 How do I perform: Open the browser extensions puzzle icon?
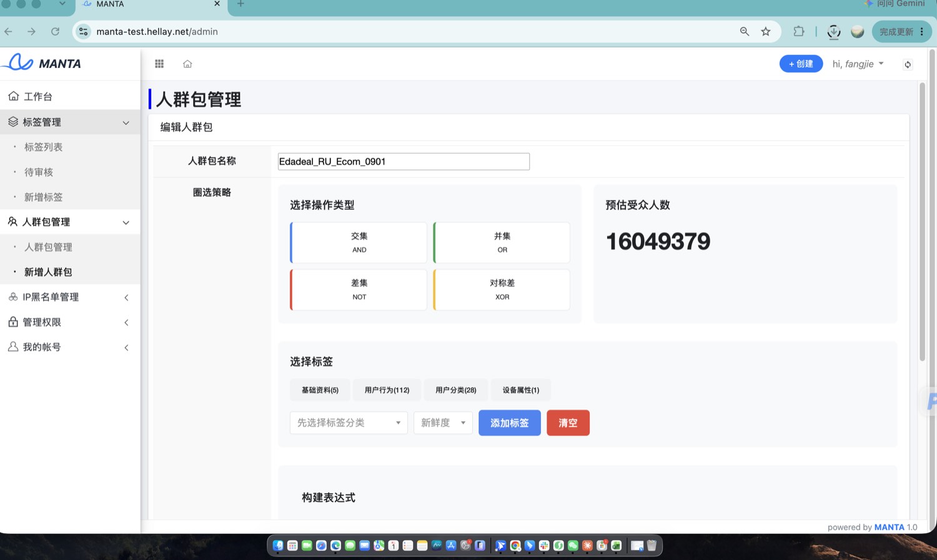coord(799,31)
